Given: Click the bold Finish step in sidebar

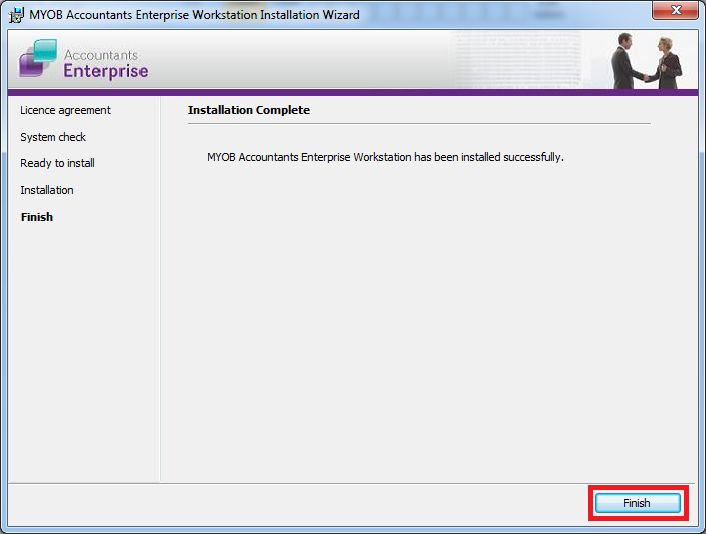Looking at the screenshot, I should 37,217.
